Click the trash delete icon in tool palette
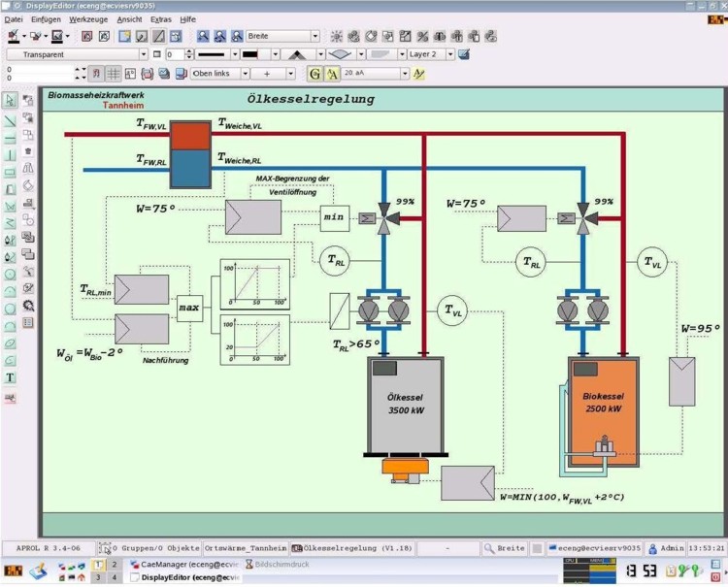Screen dimensions: 728x587 (28, 151)
